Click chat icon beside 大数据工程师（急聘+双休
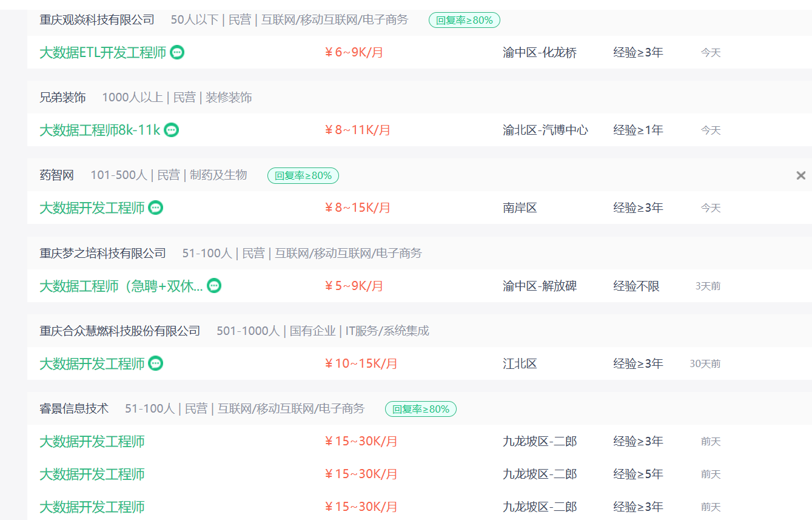This screenshot has height=520, width=812. click(214, 285)
